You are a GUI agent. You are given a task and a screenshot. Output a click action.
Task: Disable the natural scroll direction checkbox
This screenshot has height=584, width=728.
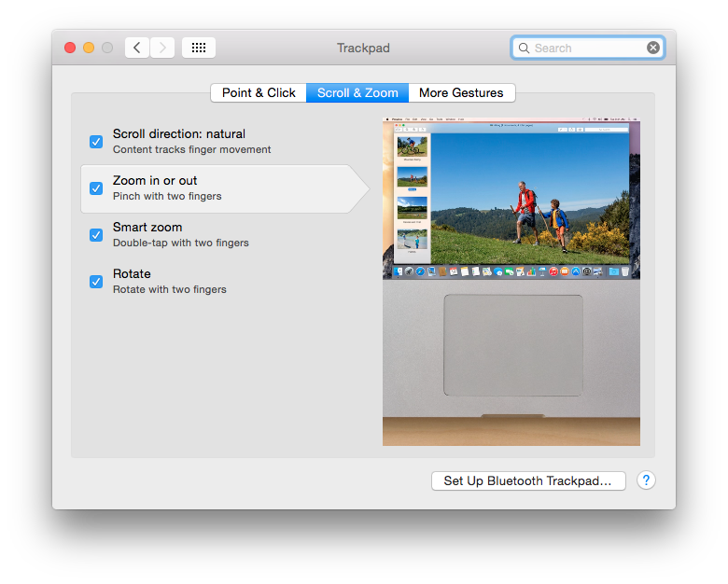coord(96,142)
